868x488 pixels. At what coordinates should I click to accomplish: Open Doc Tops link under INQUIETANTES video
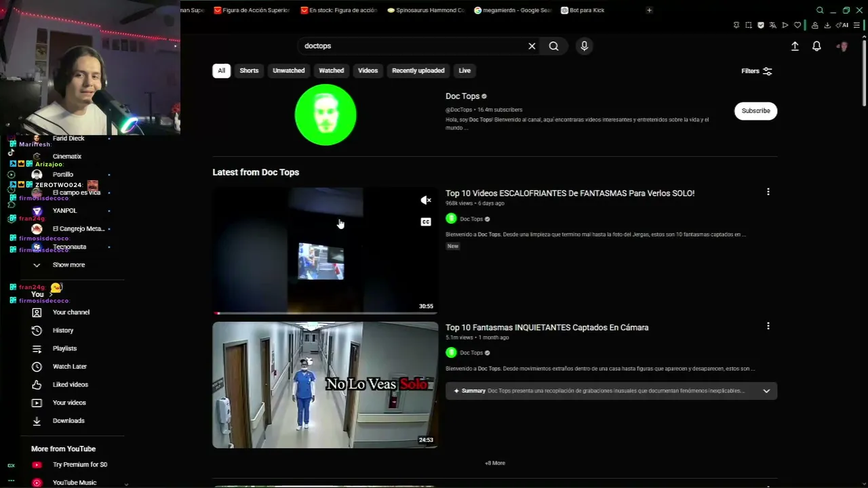[x=471, y=352]
